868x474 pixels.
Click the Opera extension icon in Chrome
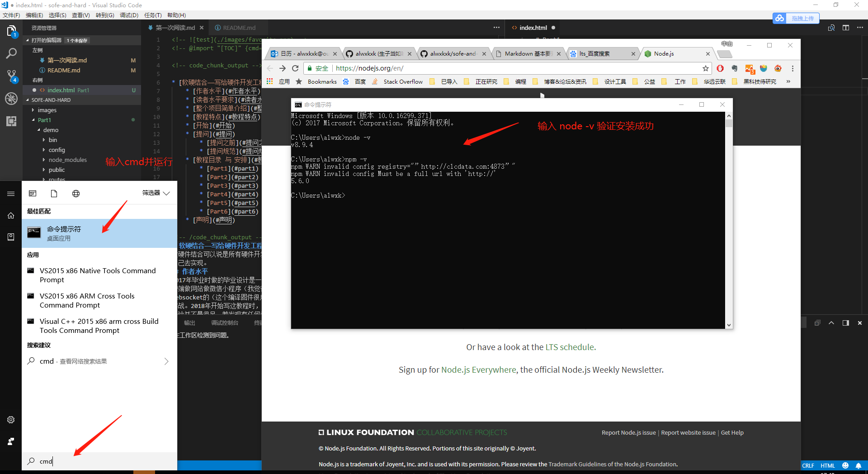tap(720, 68)
